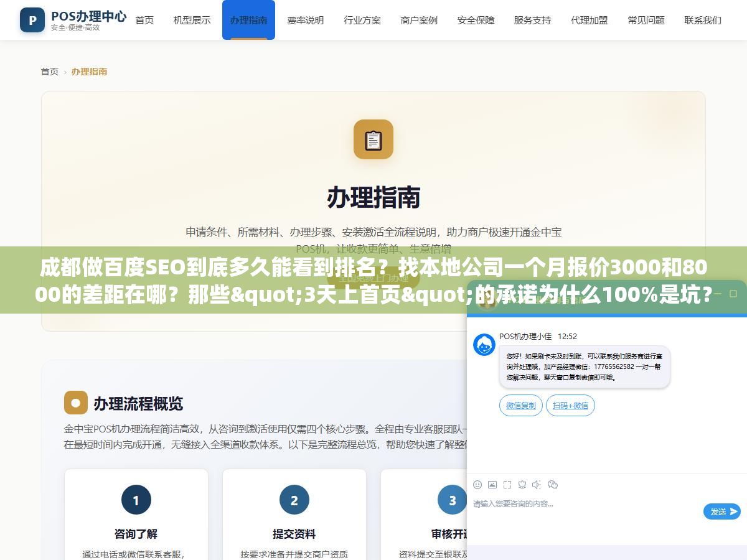Click the WeChat icon in chat toolbar
The height and width of the screenshot is (560, 747).
click(553, 484)
